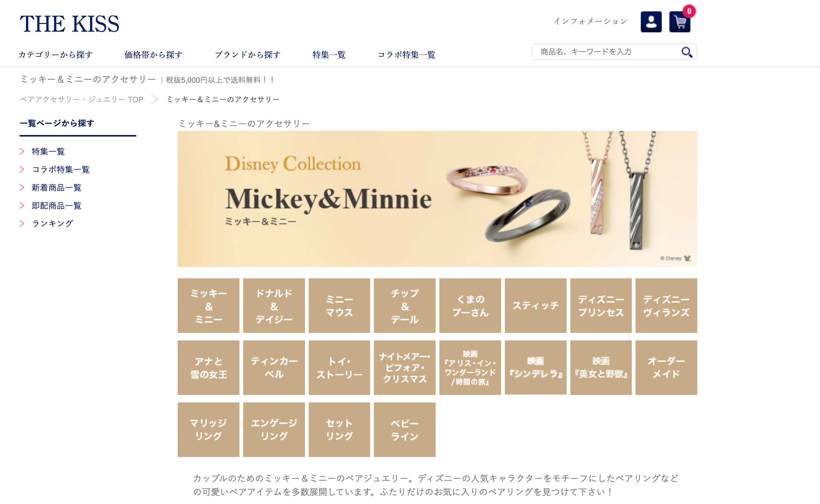Open the shopping cart icon
The image size is (820, 504).
pyautogui.click(x=680, y=22)
